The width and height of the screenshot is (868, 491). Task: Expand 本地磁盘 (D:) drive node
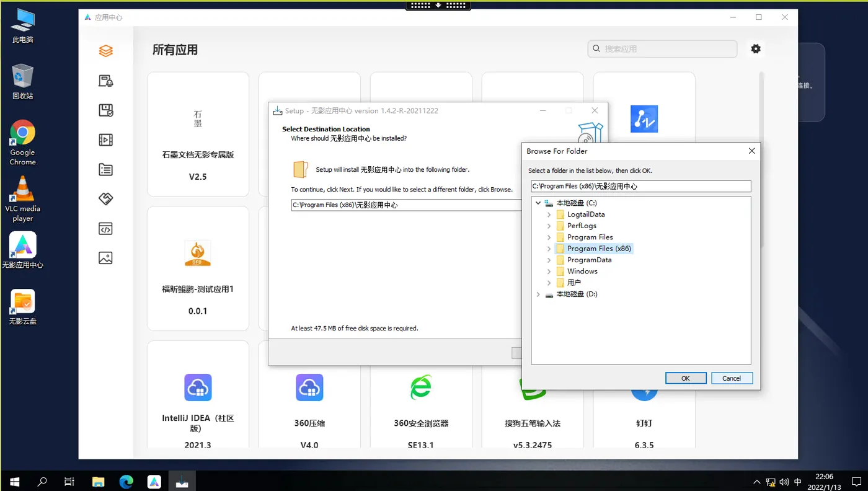click(x=538, y=294)
